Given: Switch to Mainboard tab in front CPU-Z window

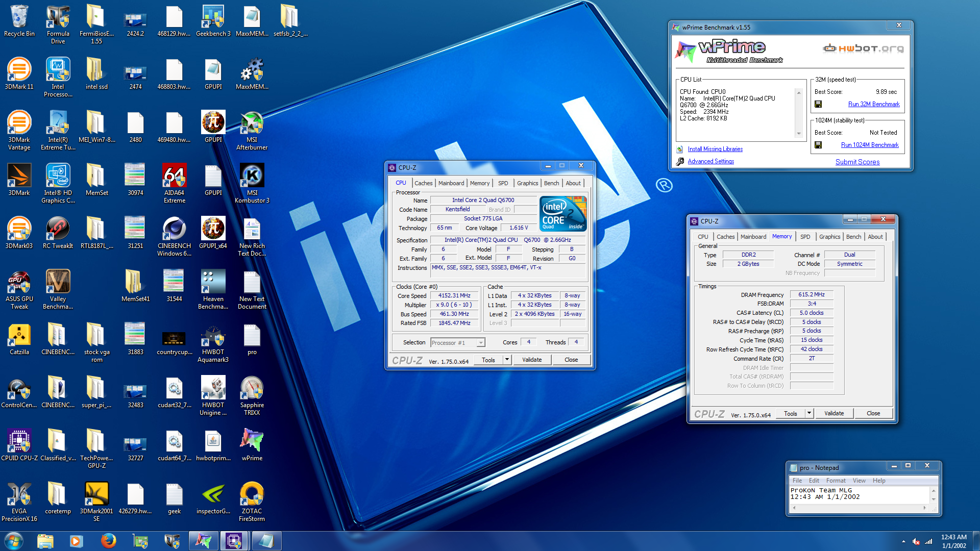Looking at the screenshot, I should [x=451, y=183].
